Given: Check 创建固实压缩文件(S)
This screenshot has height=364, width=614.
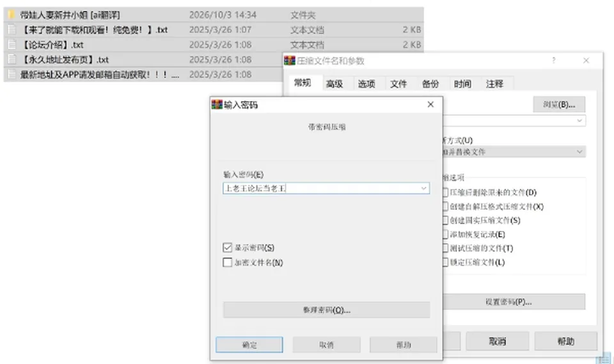Looking at the screenshot, I should click(445, 220).
